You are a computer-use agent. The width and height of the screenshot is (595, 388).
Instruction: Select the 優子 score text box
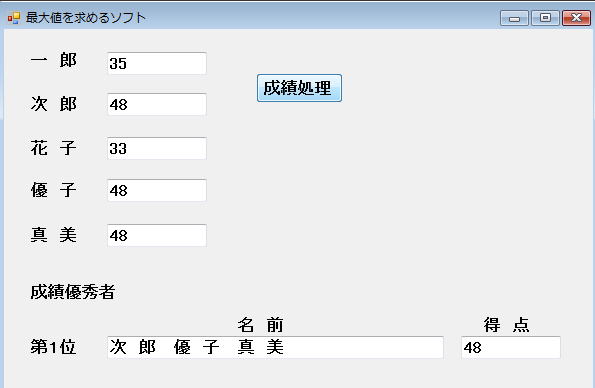click(x=157, y=190)
